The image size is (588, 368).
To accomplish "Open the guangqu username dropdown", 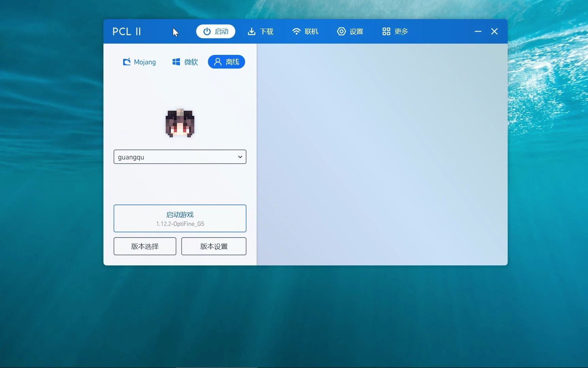I will point(180,157).
